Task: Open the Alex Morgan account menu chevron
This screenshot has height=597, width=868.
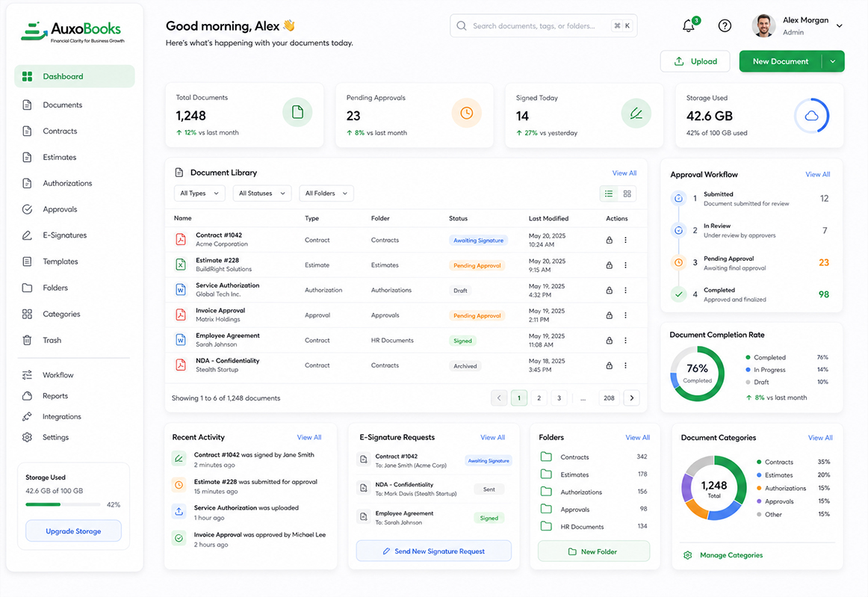Action: [839, 25]
